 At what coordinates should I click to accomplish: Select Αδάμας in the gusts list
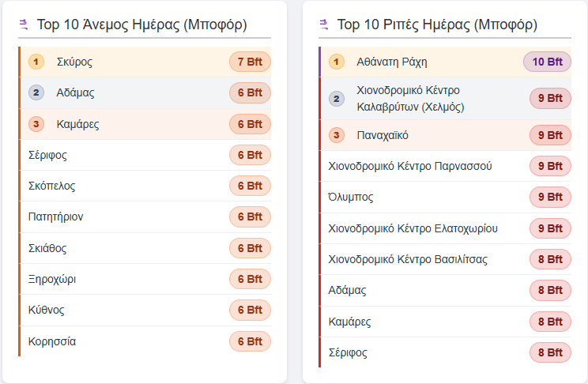coord(447,290)
